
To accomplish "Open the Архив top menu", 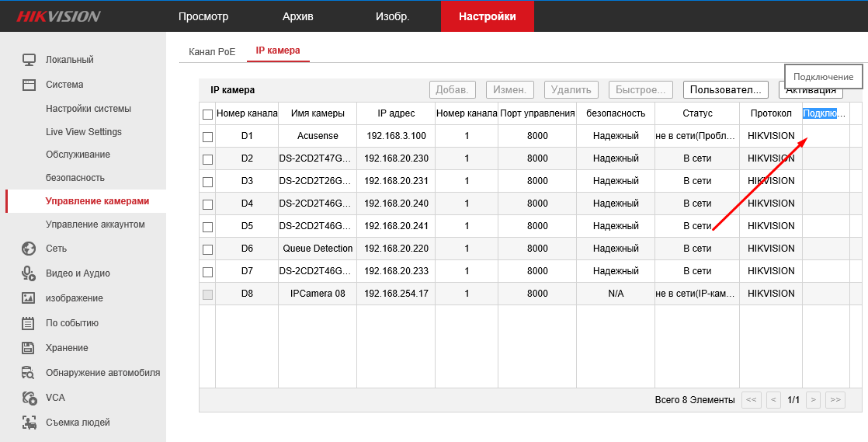I will point(298,16).
